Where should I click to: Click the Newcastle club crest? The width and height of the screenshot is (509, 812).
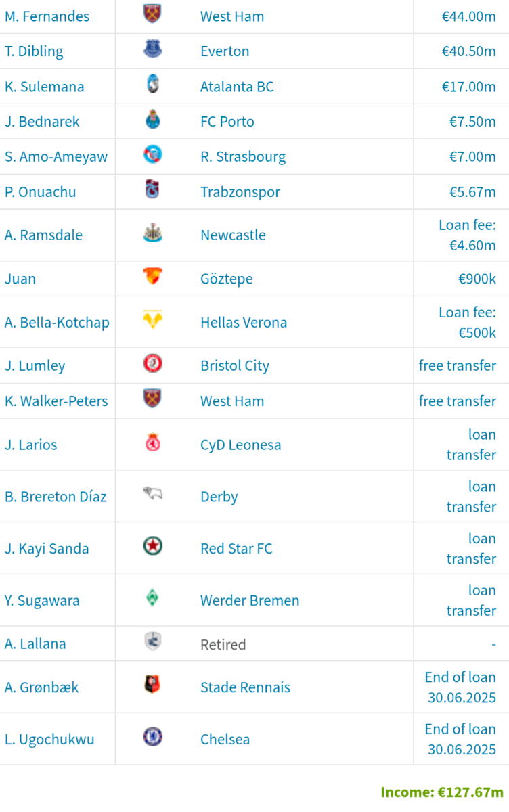point(153,233)
